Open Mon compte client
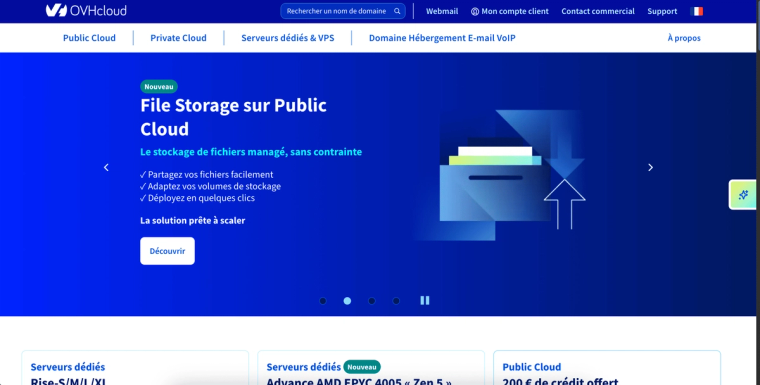The width and height of the screenshot is (760, 385). [510, 11]
